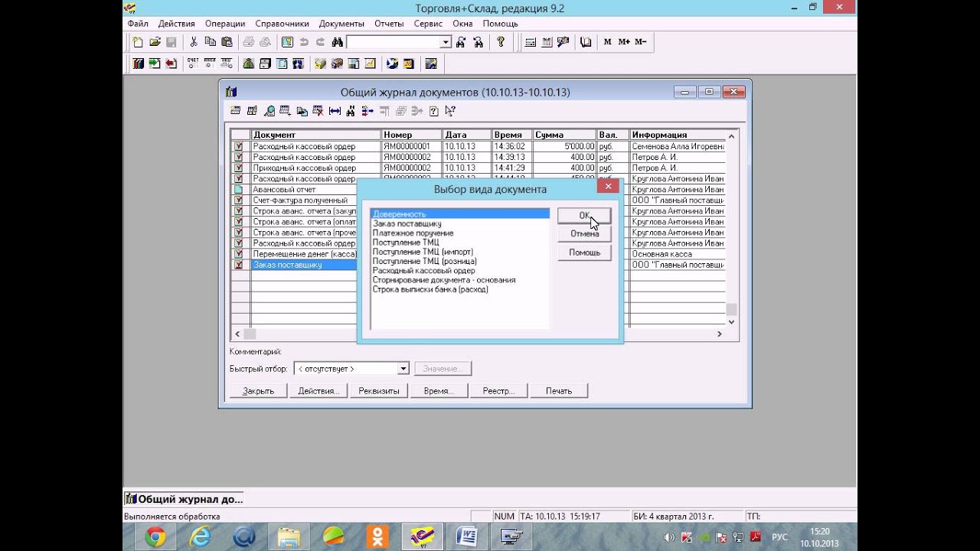
Task: Click the M- memory subtract button
Action: (x=640, y=42)
